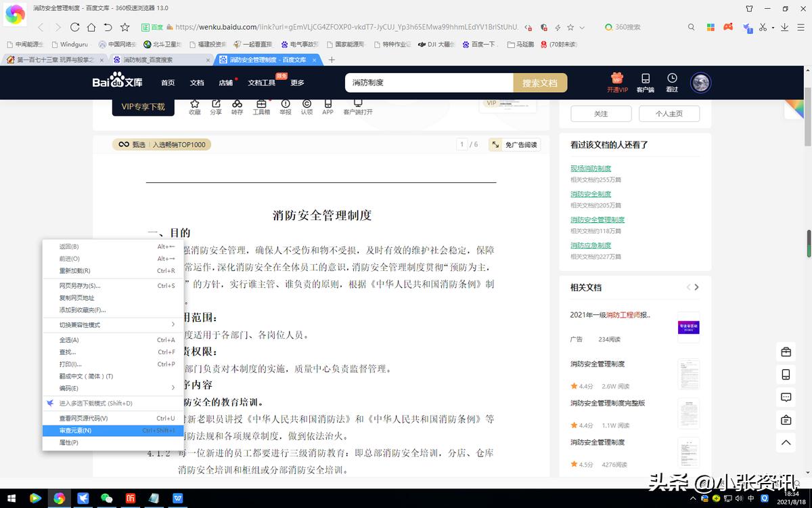Image resolution: width=812 pixels, height=508 pixels.
Task: Click the chat bubble icon in right sidebar
Action: pyautogui.click(x=786, y=398)
